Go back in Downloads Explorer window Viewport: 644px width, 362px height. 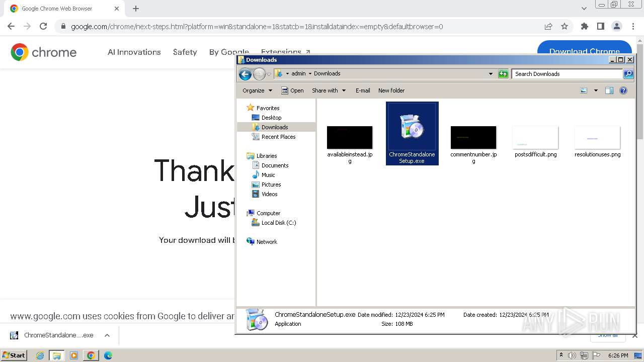point(245,74)
